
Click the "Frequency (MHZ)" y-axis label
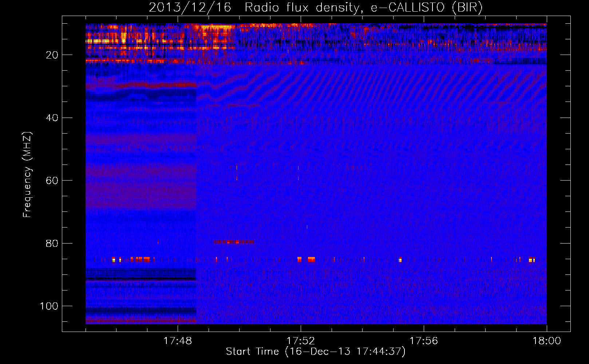pyautogui.click(x=27, y=174)
